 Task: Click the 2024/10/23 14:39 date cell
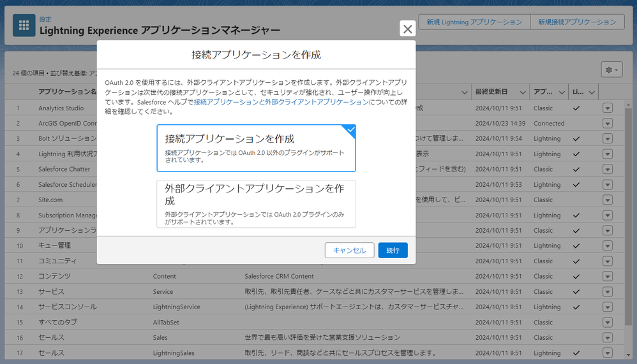[x=500, y=124]
